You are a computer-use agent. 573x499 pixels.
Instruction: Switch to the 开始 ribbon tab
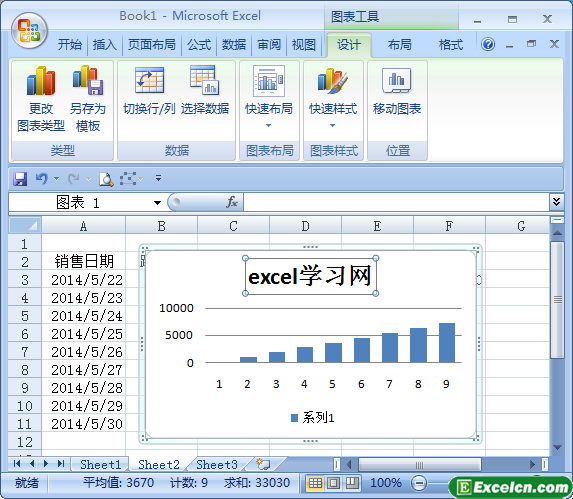(x=69, y=45)
